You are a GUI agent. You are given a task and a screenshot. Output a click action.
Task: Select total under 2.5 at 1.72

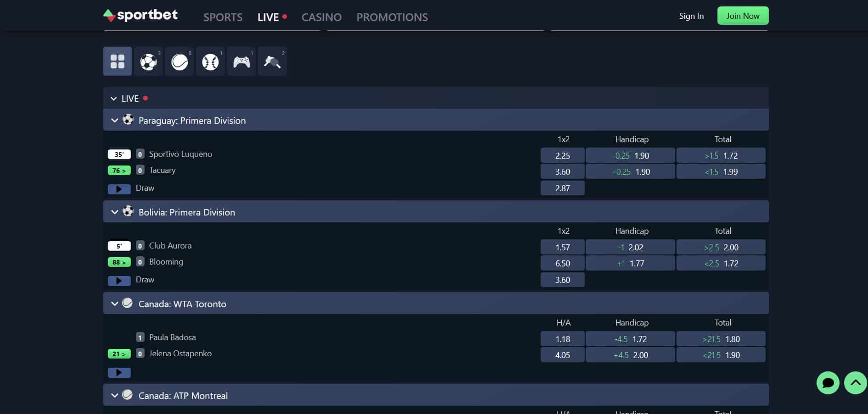point(721,263)
